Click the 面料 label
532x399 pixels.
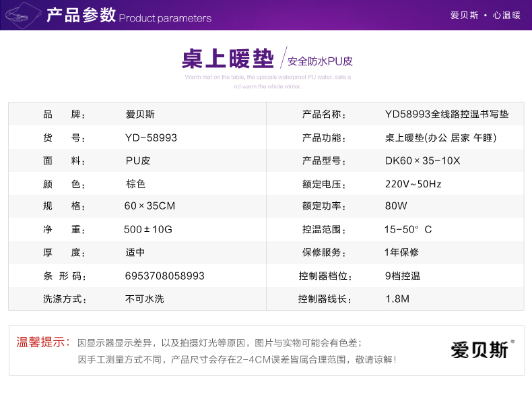point(64,160)
